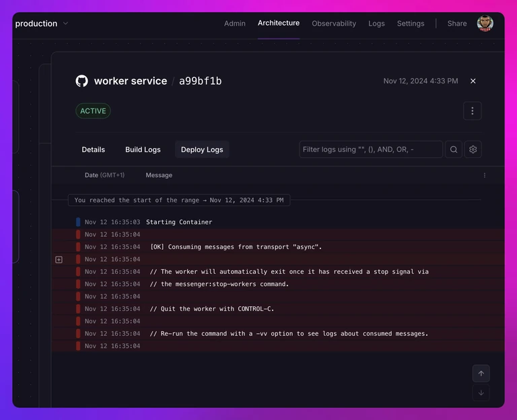Click the 'worker will automatically exit' log line

pyautogui.click(x=278, y=272)
